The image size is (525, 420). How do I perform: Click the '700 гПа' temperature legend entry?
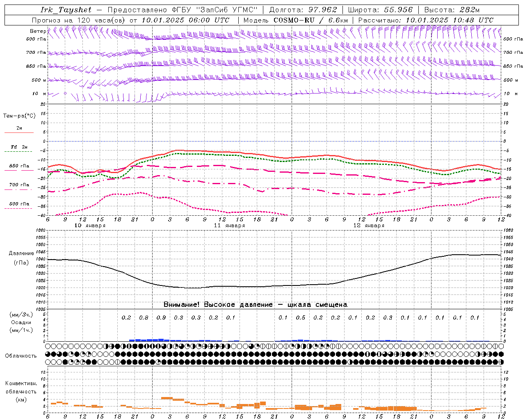19,185
